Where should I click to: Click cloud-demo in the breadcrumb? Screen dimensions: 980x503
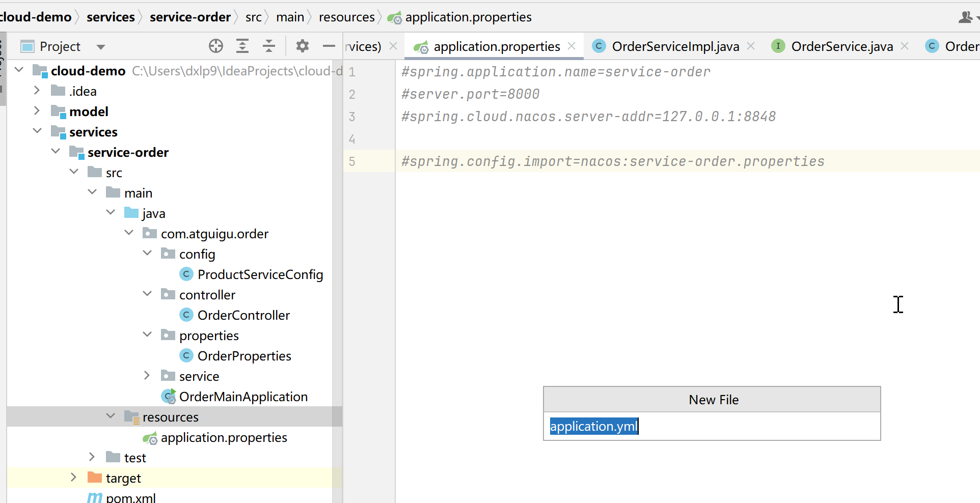tap(36, 17)
